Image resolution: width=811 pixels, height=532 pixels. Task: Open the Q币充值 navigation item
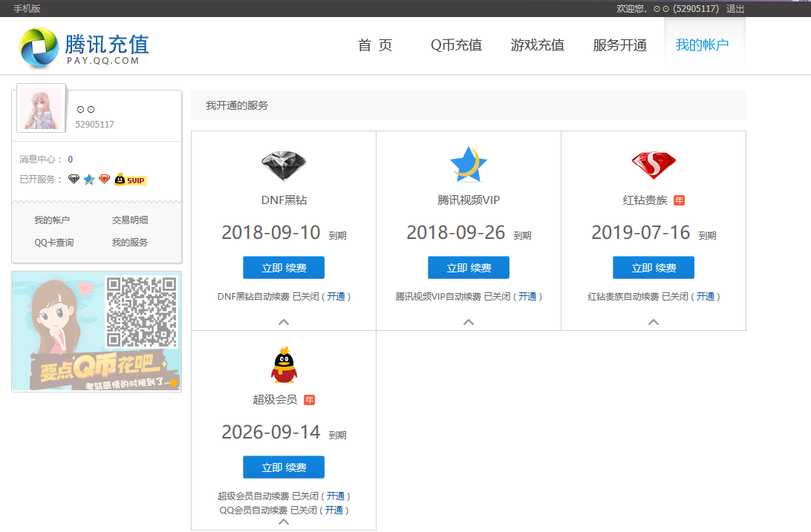(x=456, y=45)
